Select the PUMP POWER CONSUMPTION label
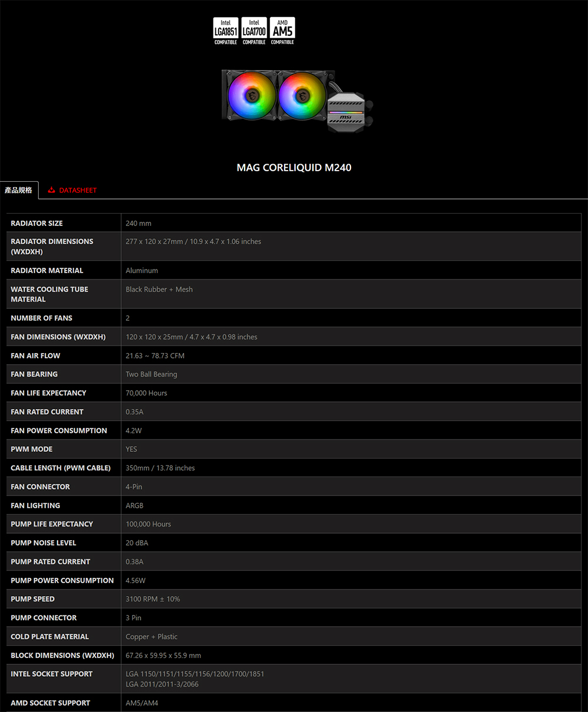 click(62, 580)
